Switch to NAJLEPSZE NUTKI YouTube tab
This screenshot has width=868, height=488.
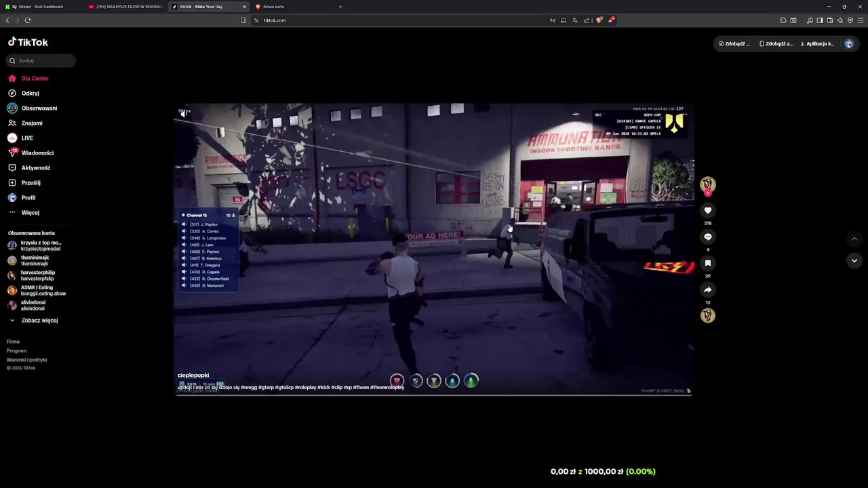125,7
